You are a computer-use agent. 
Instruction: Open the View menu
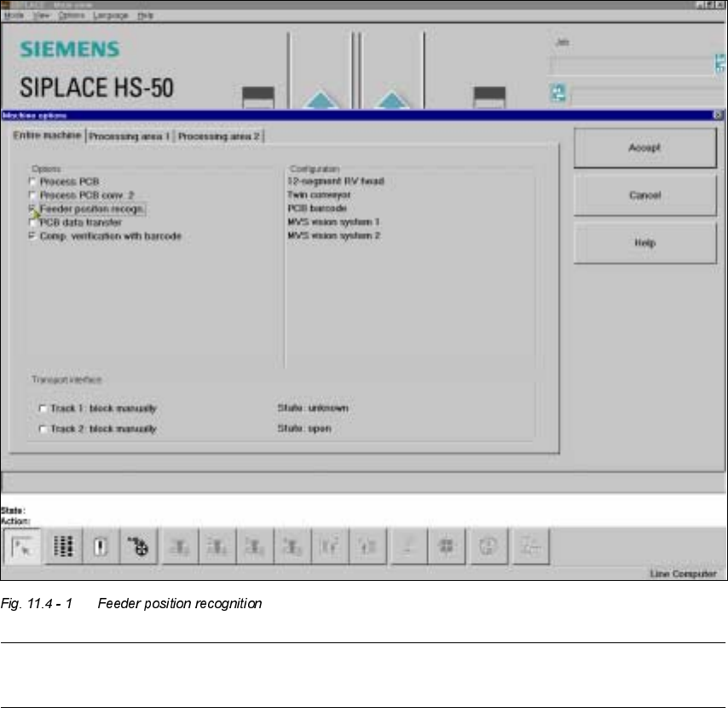[x=41, y=15]
